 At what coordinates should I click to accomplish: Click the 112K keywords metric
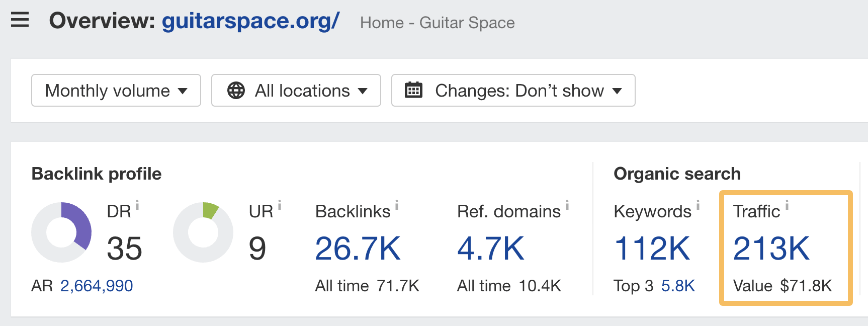point(652,247)
